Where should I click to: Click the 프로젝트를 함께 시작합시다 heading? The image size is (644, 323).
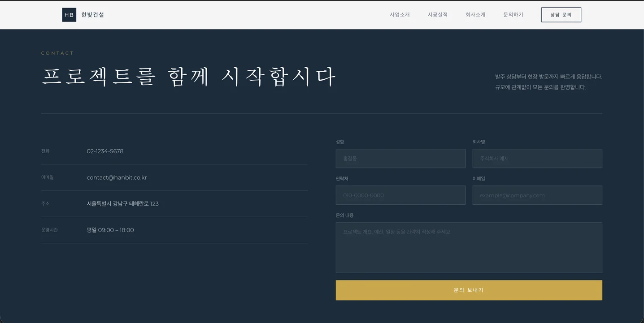(x=188, y=76)
